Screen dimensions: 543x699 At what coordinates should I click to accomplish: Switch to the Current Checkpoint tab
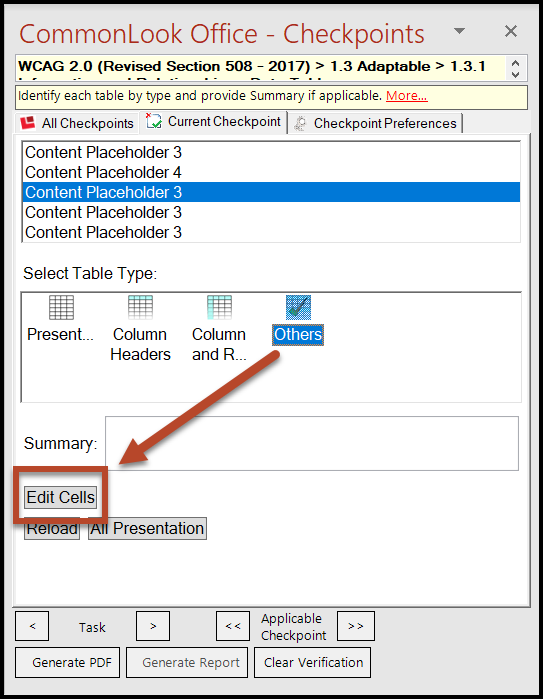214,122
